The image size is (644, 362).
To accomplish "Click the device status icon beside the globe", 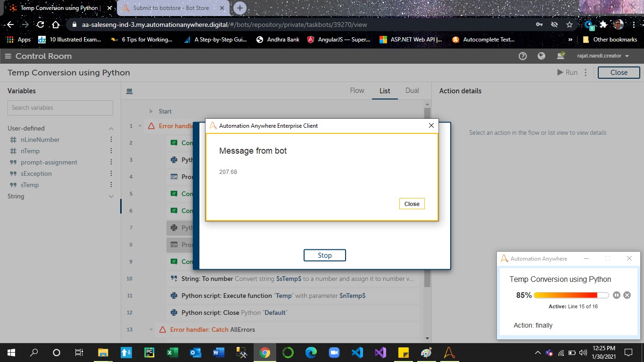I will [x=561, y=56].
